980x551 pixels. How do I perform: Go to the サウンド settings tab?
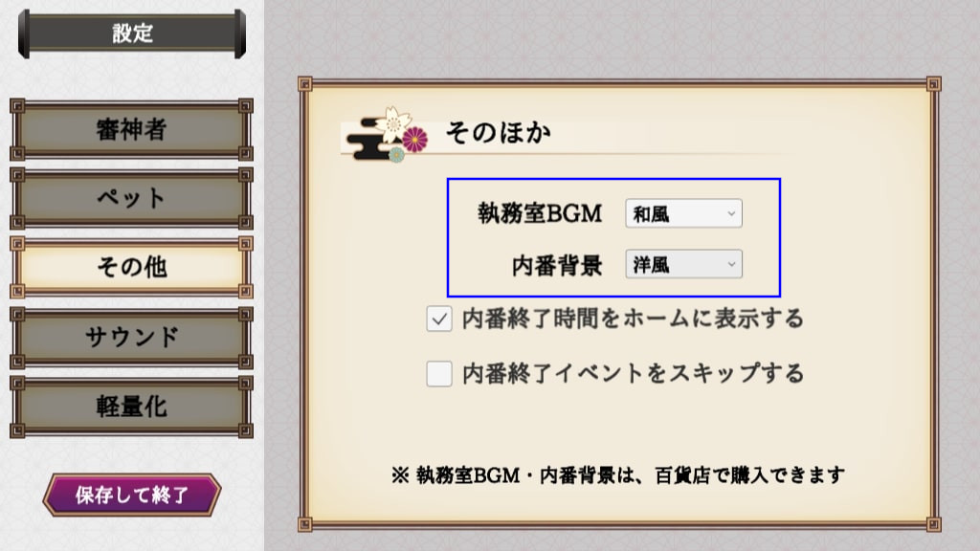coord(131,338)
